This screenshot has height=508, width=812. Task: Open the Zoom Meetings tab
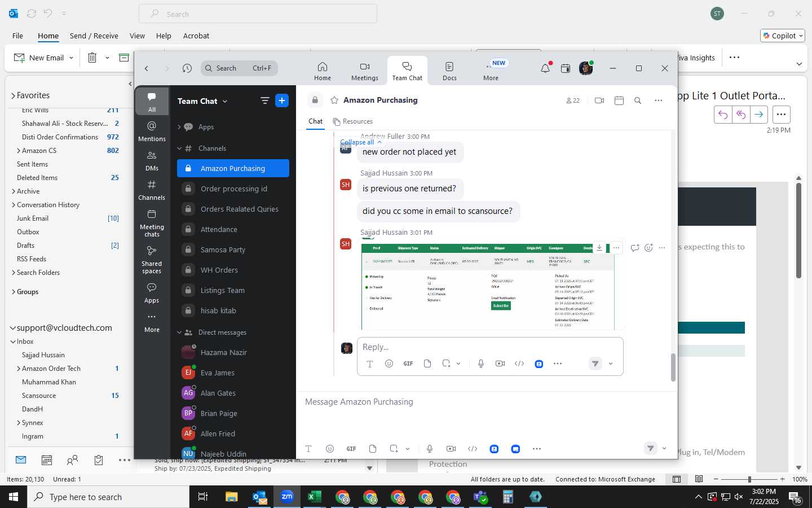(x=365, y=71)
